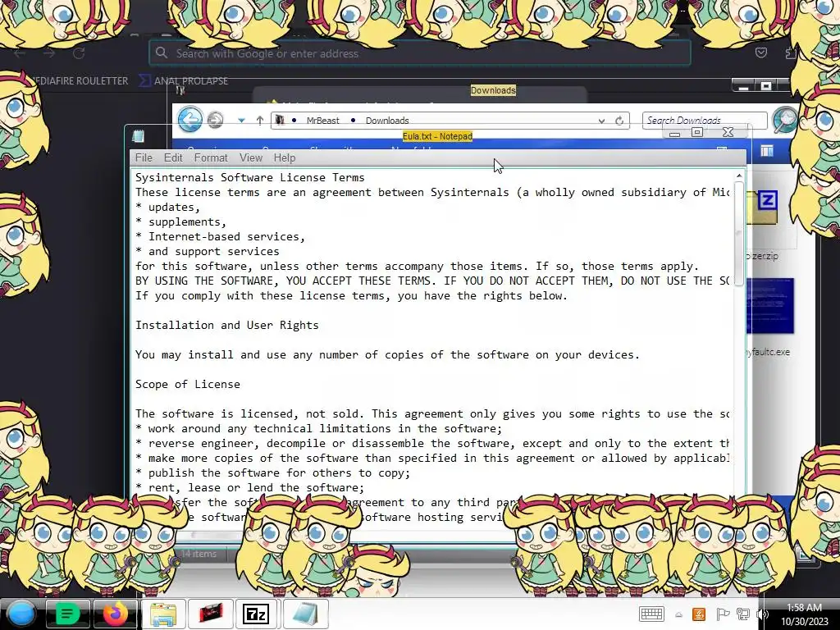Screen dimensions: 840x630
Task: Click the Explorer search magnifier icon
Action: click(x=785, y=120)
